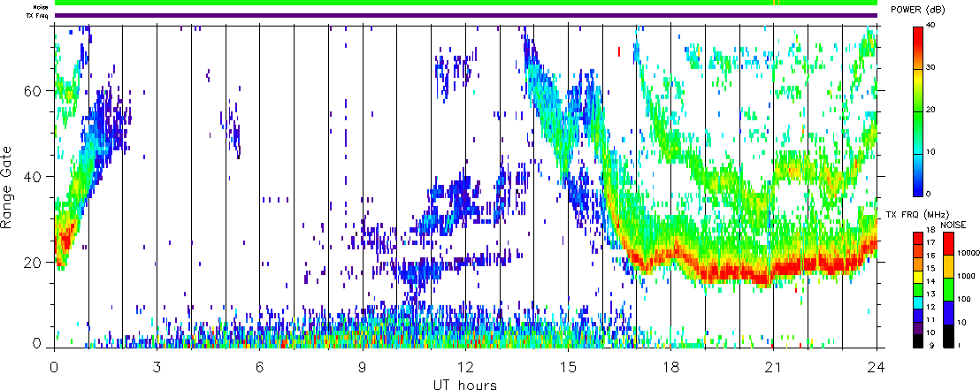Click the '21' tick label on UT hours axis
980x390 pixels.
pos(773,366)
